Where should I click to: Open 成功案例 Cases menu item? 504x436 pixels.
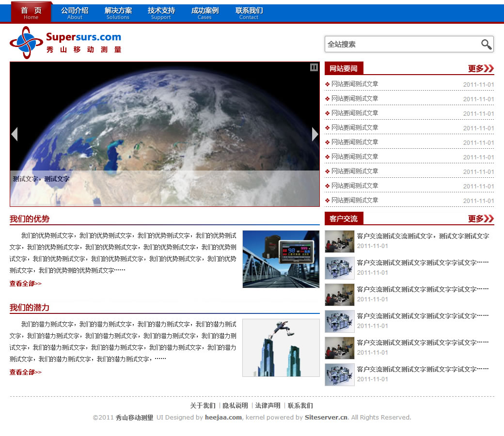205,13
